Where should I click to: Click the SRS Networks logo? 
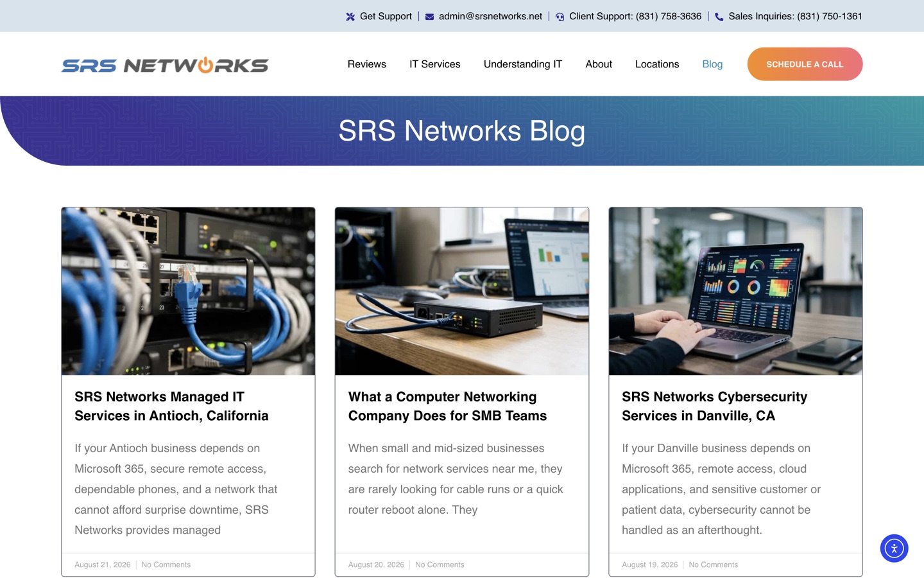165,65
